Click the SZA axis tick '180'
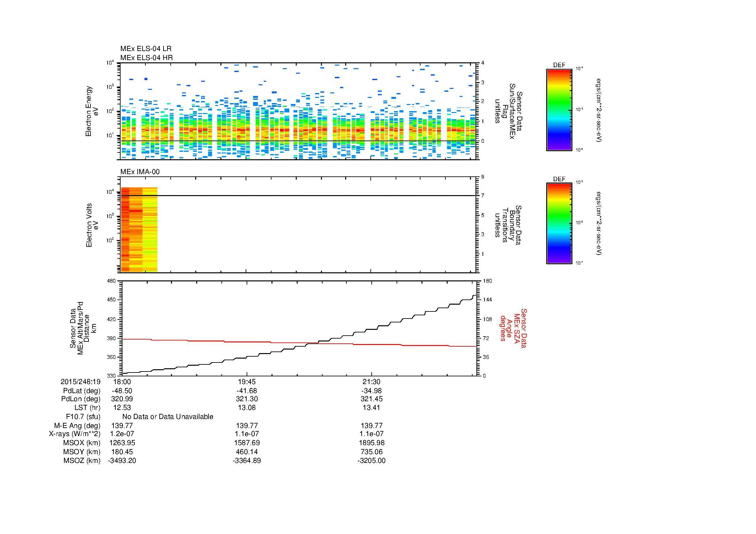The image size is (756, 534). [x=487, y=281]
